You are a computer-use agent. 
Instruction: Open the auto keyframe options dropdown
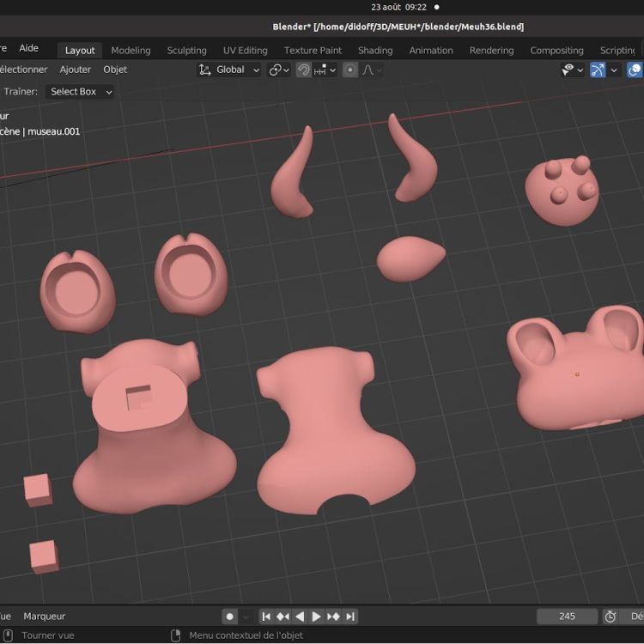(246, 617)
